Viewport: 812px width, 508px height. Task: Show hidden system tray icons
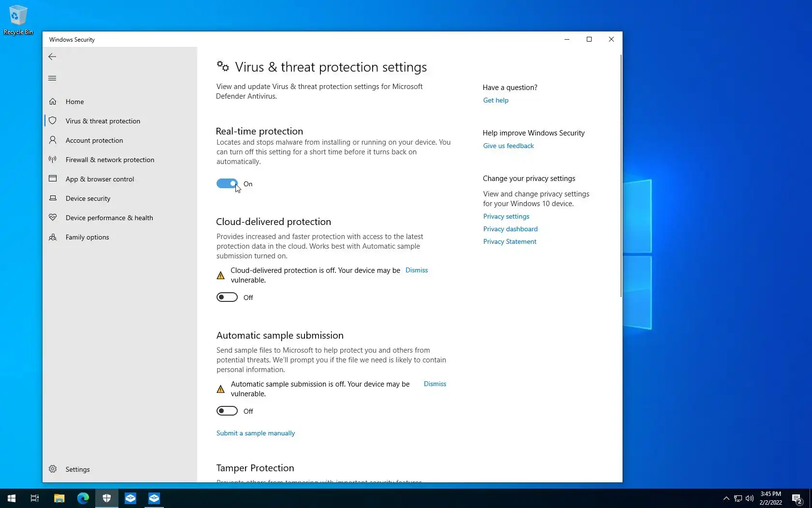[726, 498]
